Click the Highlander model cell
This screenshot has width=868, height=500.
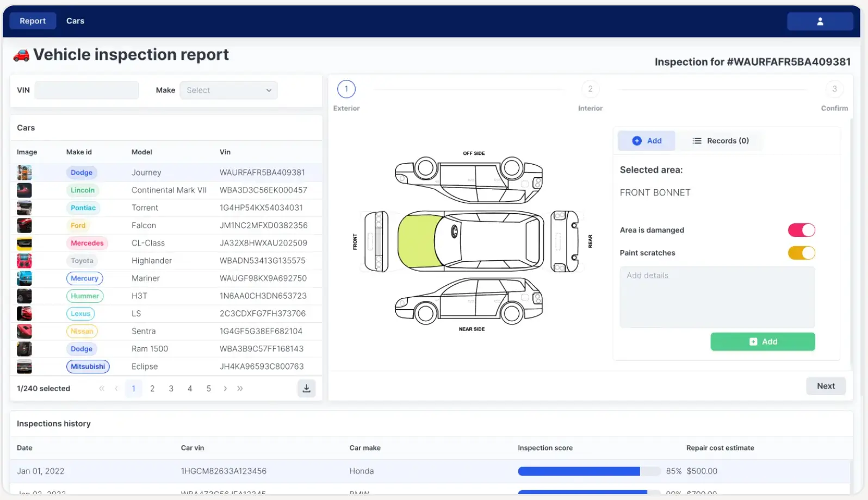coord(152,261)
